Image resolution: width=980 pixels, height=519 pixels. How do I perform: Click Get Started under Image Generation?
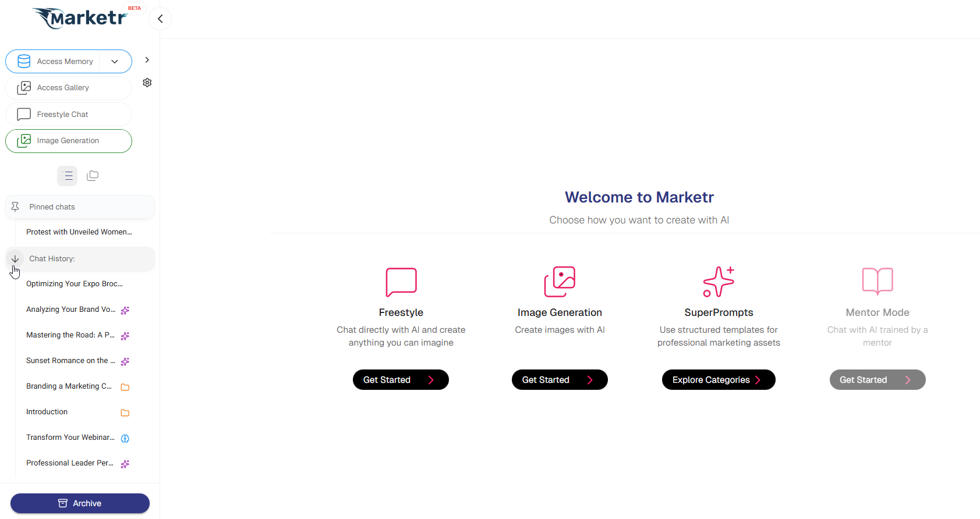coord(560,380)
